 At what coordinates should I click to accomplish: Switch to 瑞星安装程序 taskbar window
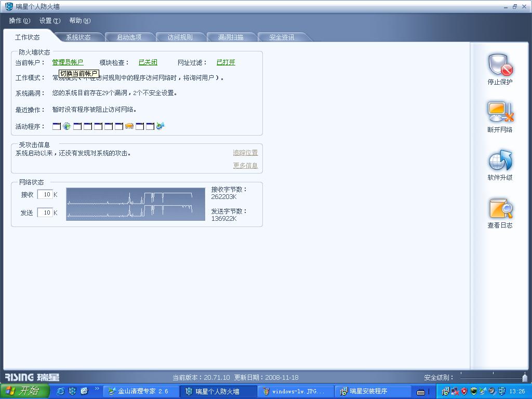pyautogui.click(x=373, y=392)
